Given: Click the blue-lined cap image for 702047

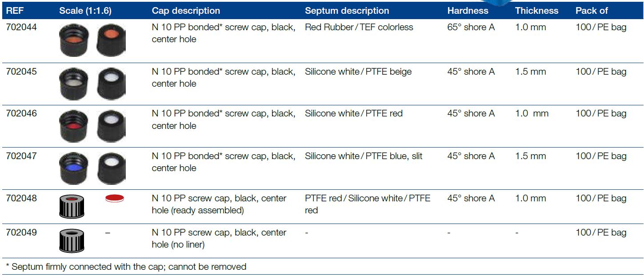Looking at the screenshot, I should point(73,168).
